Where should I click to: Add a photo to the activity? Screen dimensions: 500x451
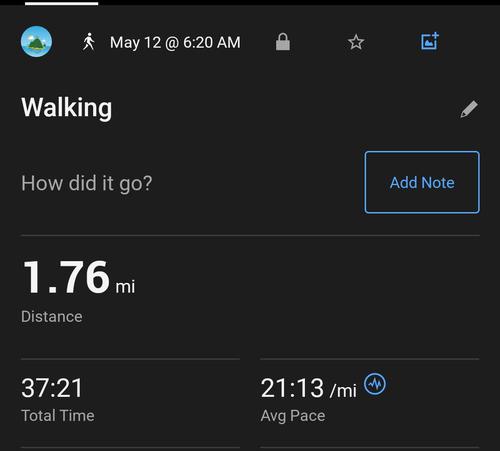point(430,41)
